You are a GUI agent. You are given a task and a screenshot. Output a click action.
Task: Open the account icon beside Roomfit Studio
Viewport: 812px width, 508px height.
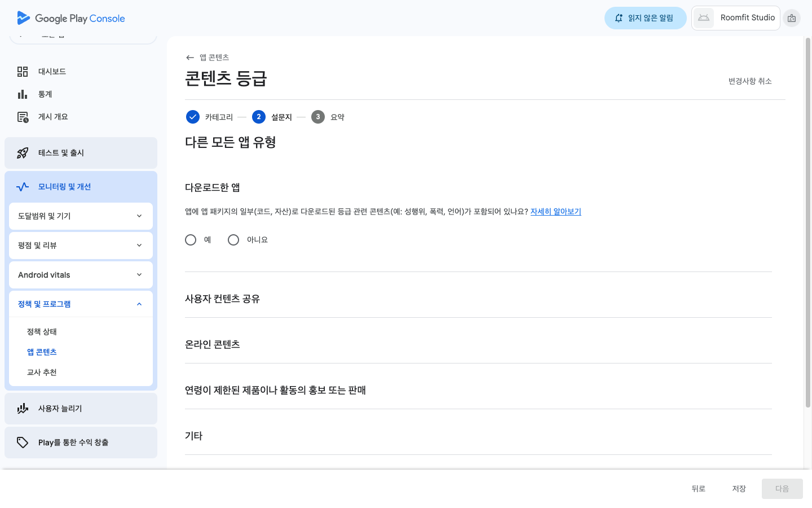pos(792,18)
